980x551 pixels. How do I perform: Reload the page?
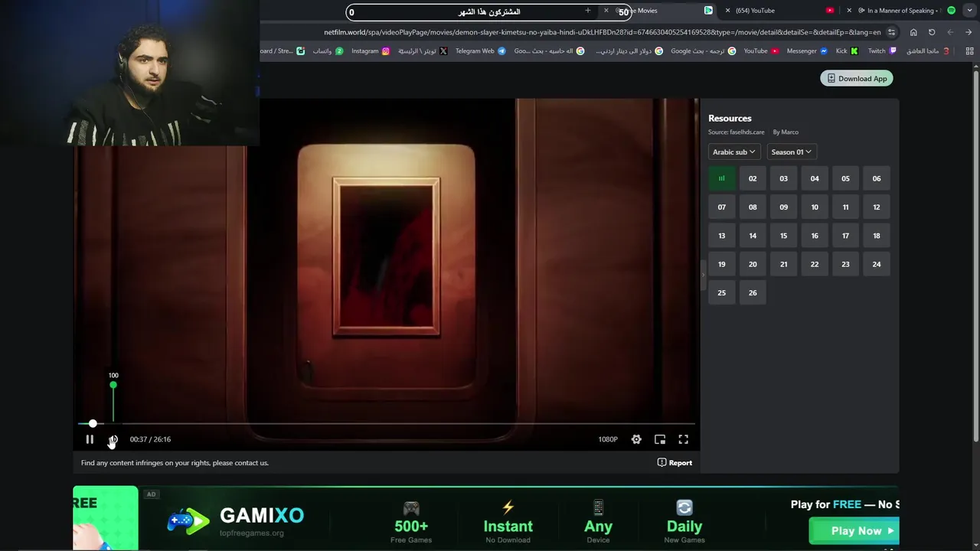pos(932,32)
